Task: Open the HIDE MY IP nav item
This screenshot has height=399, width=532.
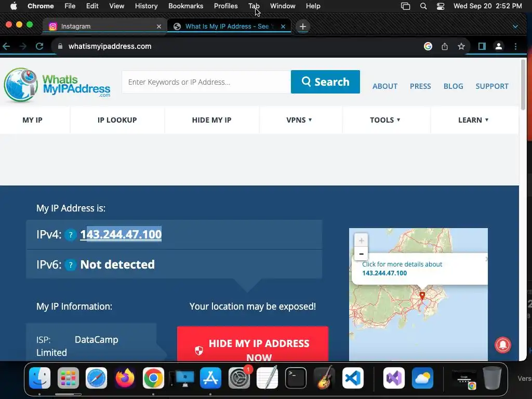Action: pyautogui.click(x=212, y=120)
